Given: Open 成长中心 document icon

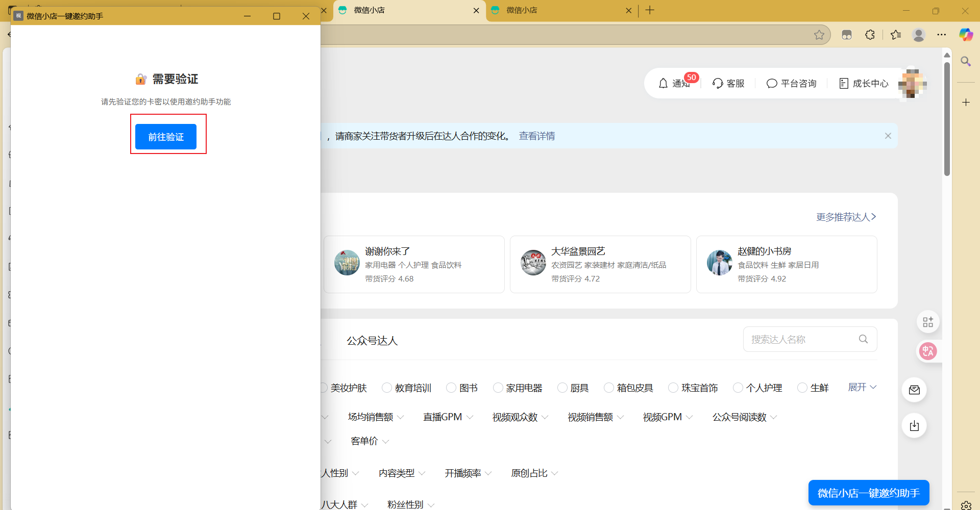Looking at the screenshot, I should (844, 83).
